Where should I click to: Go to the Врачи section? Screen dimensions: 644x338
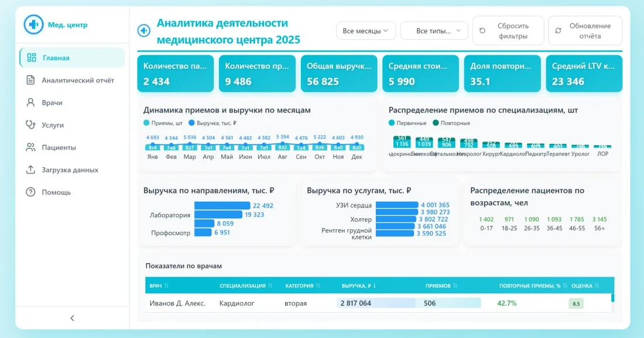[72, 102]
